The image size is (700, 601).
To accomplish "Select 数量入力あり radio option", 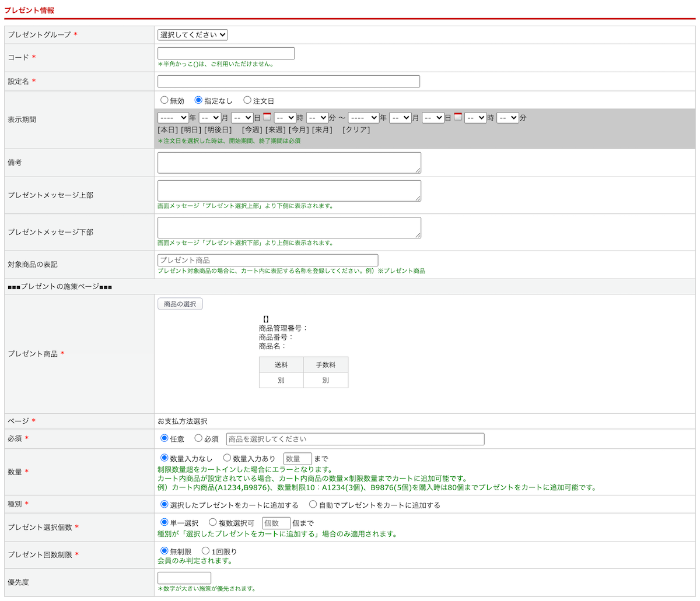I will click(228, 458).
